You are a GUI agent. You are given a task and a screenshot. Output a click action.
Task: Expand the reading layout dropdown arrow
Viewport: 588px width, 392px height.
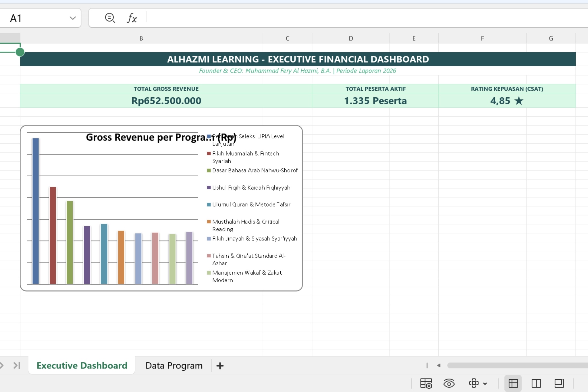(x=485, y=384)
